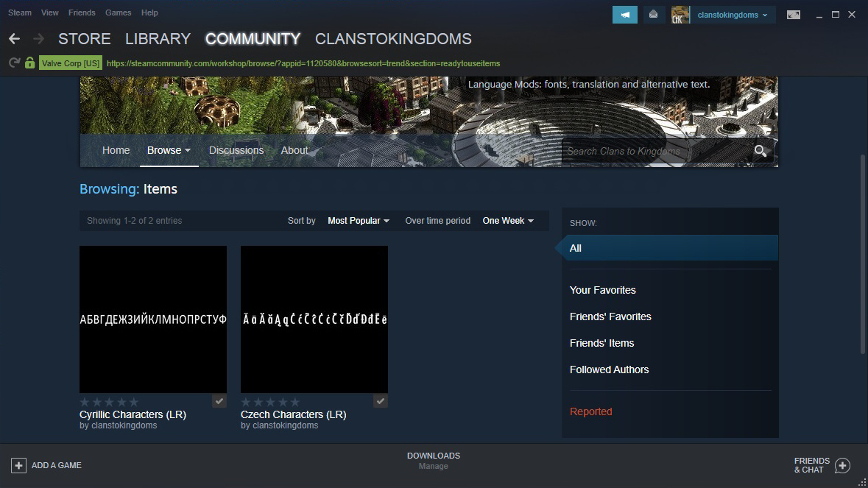Click the search magnifier icon

tap(761, 151)
